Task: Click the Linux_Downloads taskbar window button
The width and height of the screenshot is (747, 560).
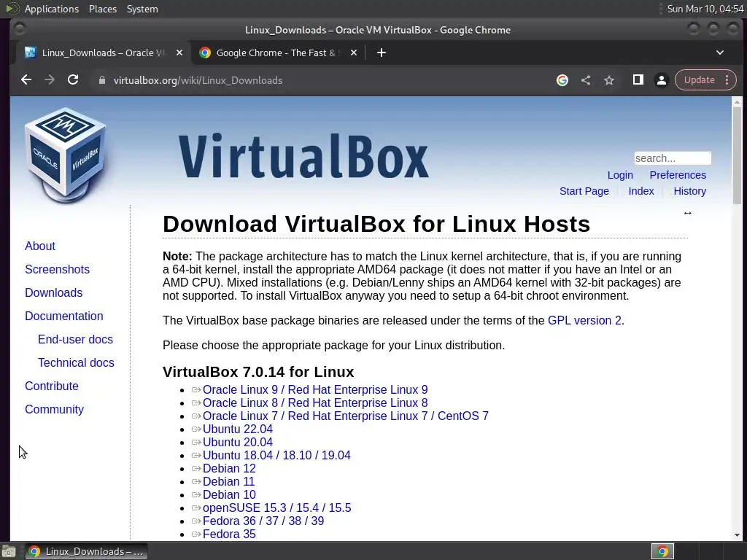Action: [x=86, y=551]
